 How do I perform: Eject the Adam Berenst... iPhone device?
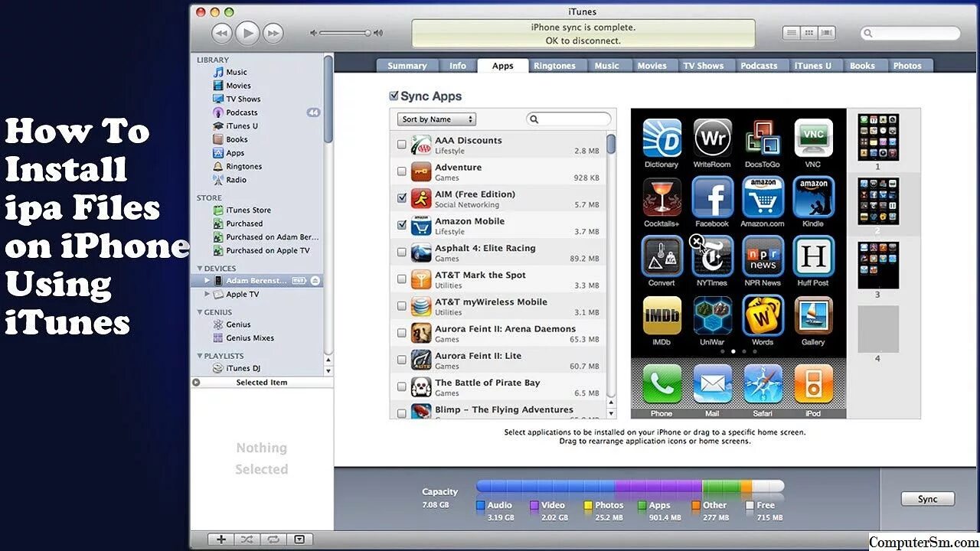click(315, 281)
